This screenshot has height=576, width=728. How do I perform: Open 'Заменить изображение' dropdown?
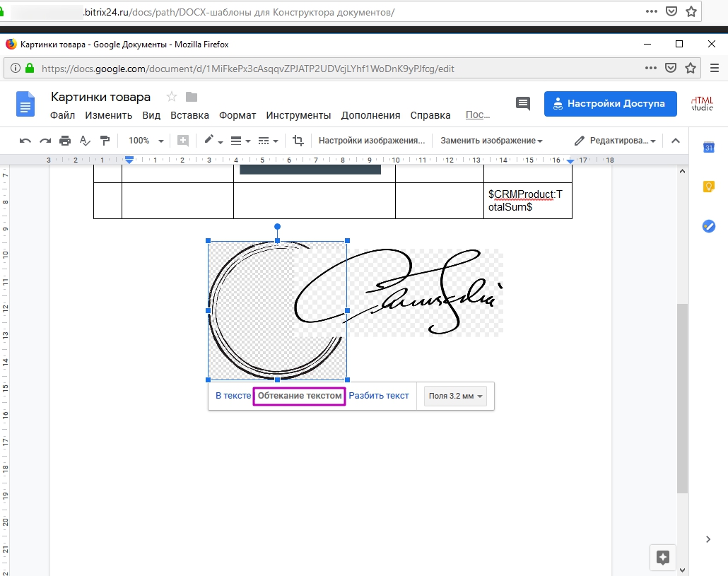[x=491, y=141]
